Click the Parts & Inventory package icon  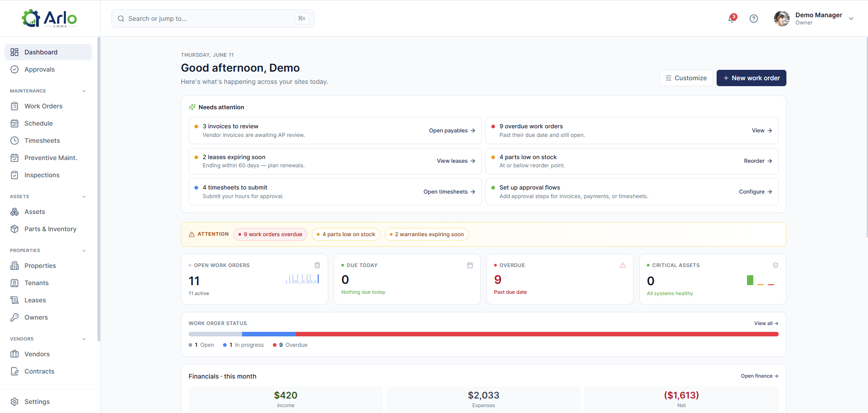15,229
